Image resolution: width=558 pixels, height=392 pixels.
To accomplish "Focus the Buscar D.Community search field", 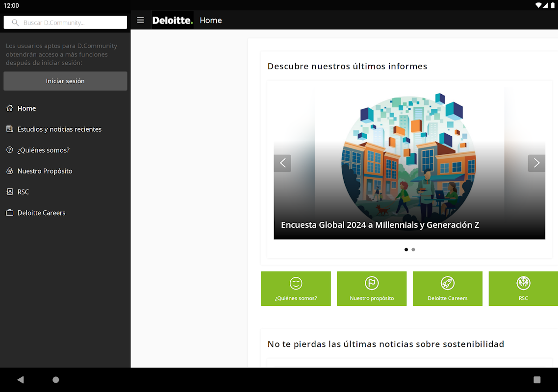I will point(65,23).
